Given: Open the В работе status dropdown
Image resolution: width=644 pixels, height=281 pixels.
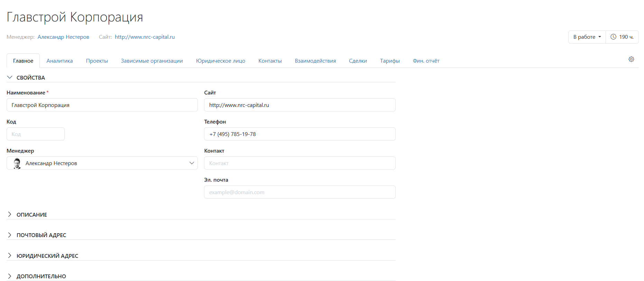Looking at the screenshot, I should tap(587, 37).
